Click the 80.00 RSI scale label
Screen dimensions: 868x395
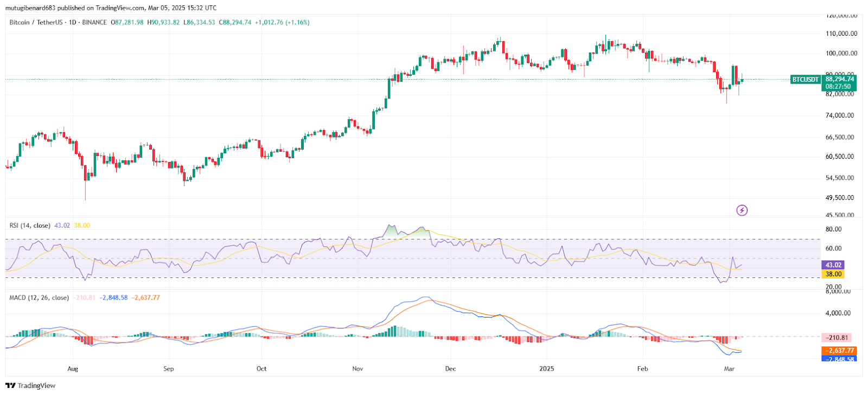pyautogui.click(x=834, y=229)
